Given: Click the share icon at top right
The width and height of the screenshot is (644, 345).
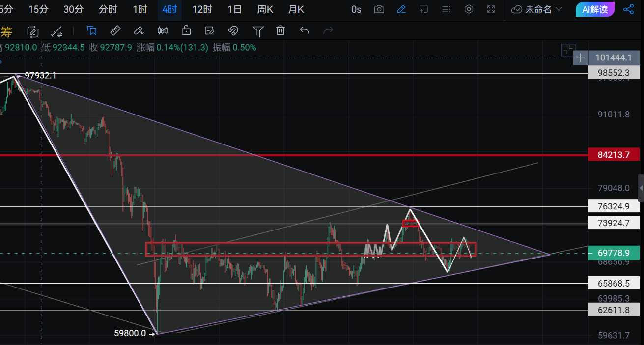Looking at the screenshot, I should pos(628,9).
